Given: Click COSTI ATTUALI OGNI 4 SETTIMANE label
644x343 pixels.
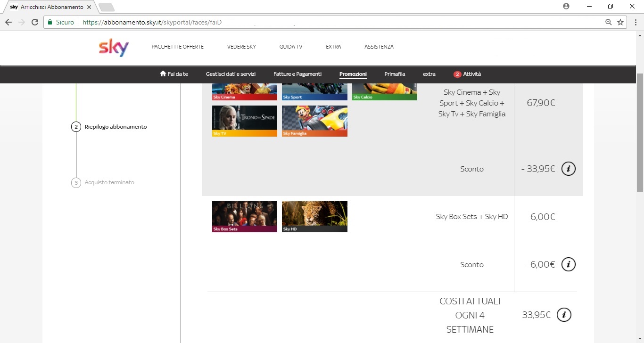Looking at the screenshot, I should [470, 315].
